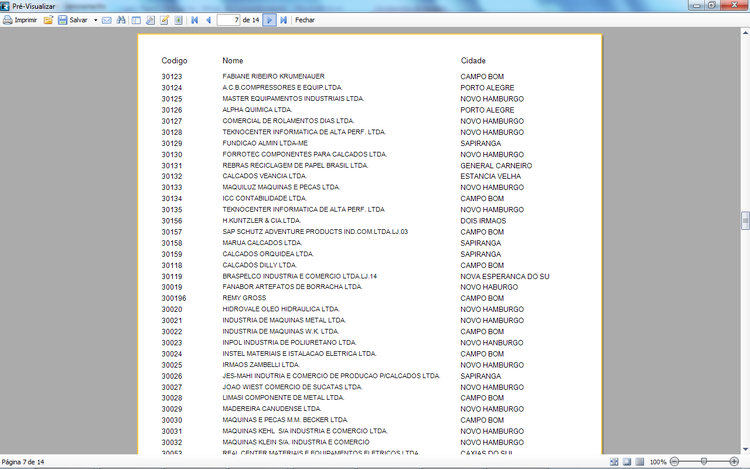Click CALCADOS ORQUIDEA LTDA. entry
The image size is (750, 469).
[268, 254]
